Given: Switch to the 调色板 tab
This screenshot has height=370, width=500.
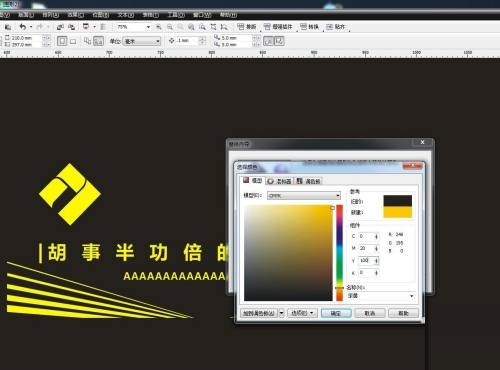Looking at the screenshot, I should click(309, 181).
